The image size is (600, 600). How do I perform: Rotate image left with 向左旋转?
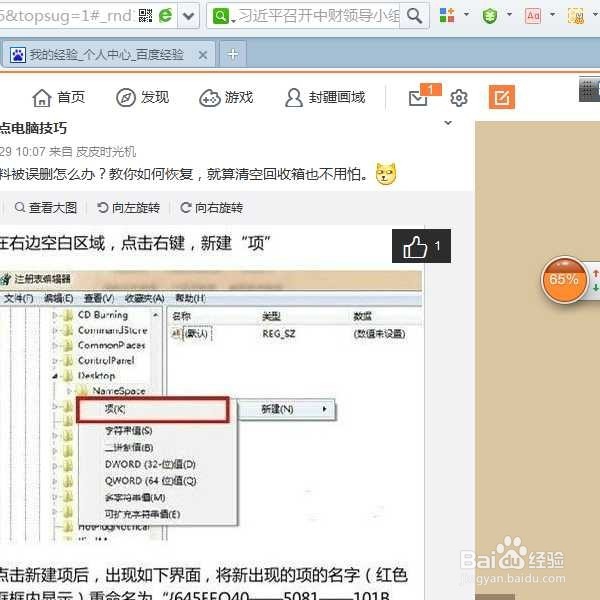[x=128, y=208]
